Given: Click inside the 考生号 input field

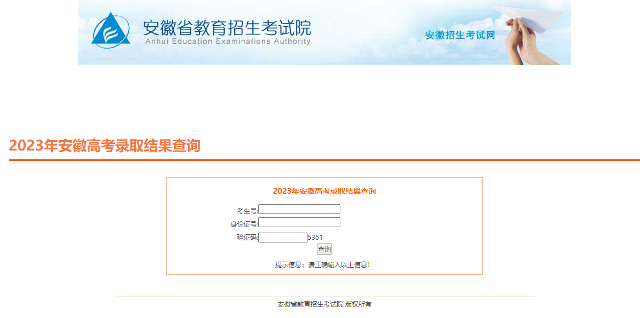Looking at the screenshot, I should [x=299, y=209].
